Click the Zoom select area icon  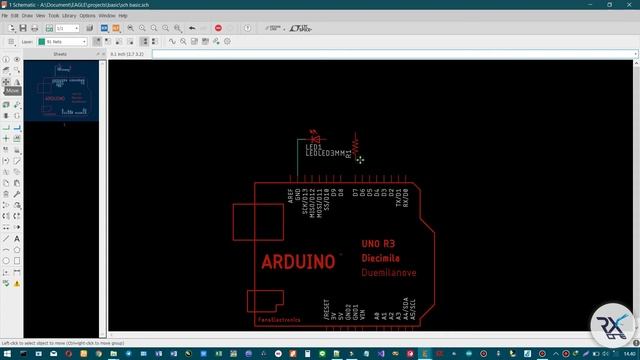pos(178,28)
